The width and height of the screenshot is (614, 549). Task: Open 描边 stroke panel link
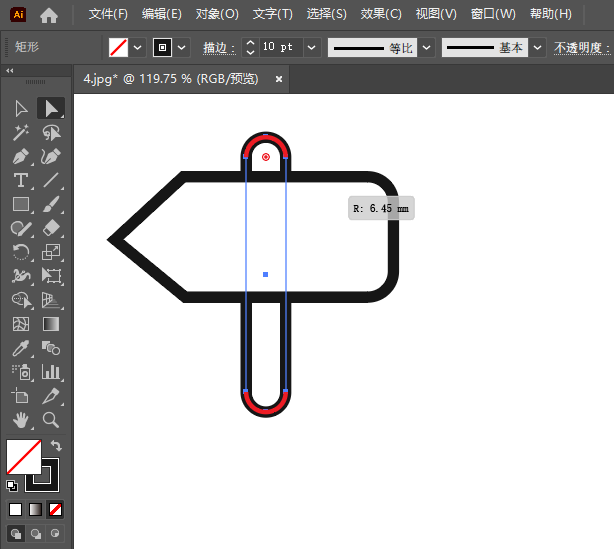pos(219,48)
